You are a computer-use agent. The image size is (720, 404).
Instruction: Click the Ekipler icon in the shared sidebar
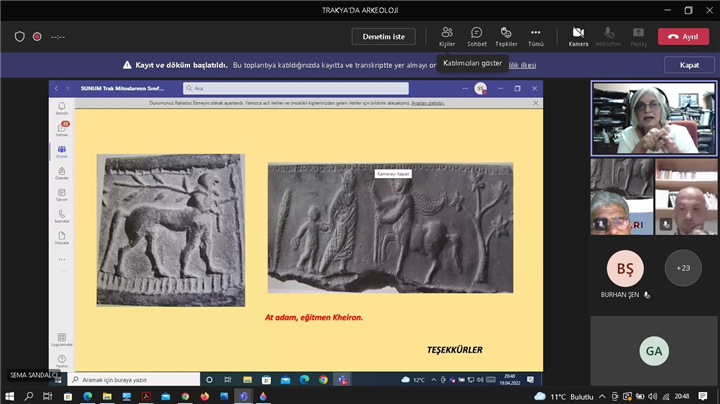(x=62, y=152)
